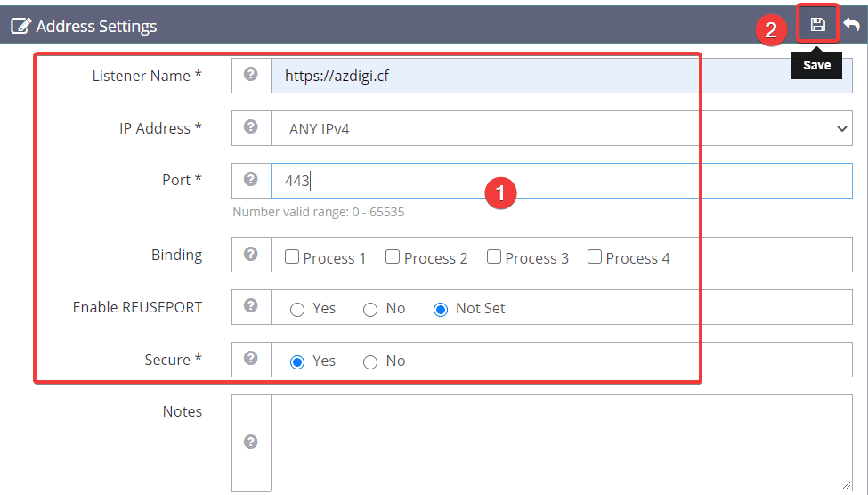The height and width of the screenshot is (495, 868).
Task: Click the 'Number valid range: 0 - 65535' hint
Action: [x=319, y=212]
